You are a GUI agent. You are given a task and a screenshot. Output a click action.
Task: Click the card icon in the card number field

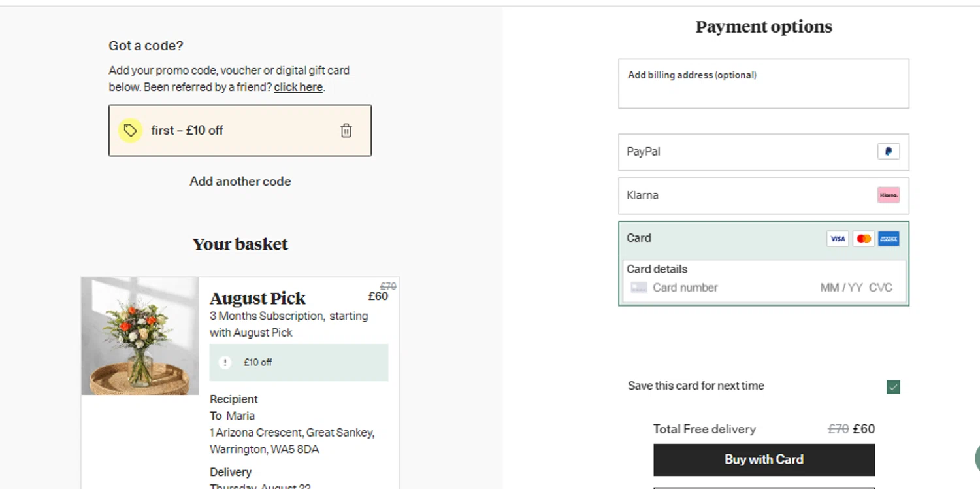(x=639, y=288)
